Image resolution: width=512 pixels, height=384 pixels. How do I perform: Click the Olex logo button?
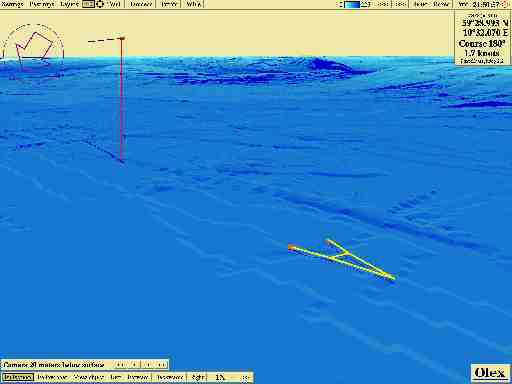click(490, 373)
